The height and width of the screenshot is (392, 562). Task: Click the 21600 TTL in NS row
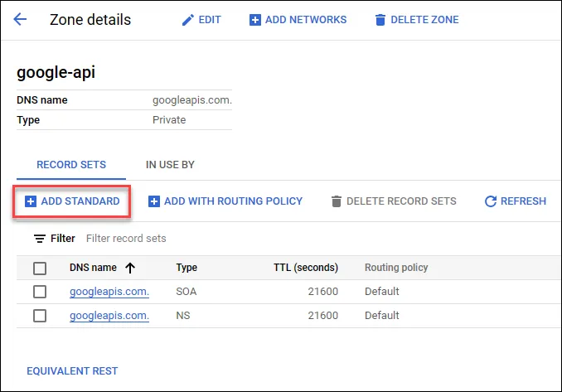(x=323, y=316)
